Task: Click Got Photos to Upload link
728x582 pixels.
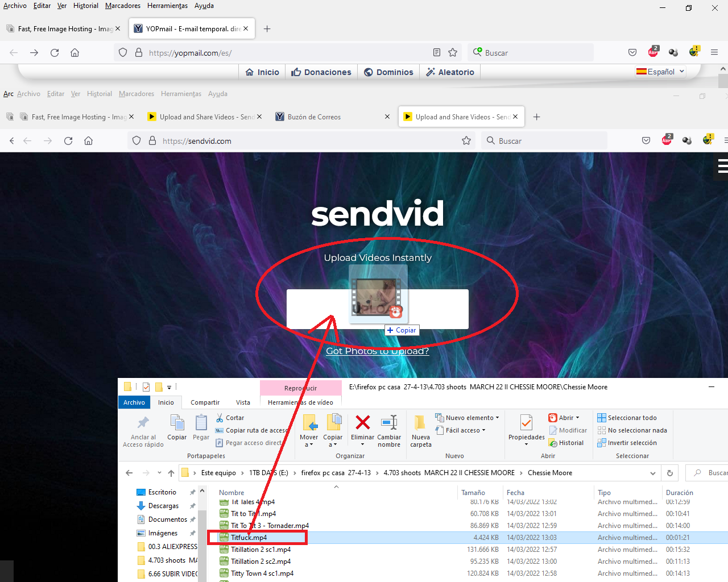Action: coord(377,351)
